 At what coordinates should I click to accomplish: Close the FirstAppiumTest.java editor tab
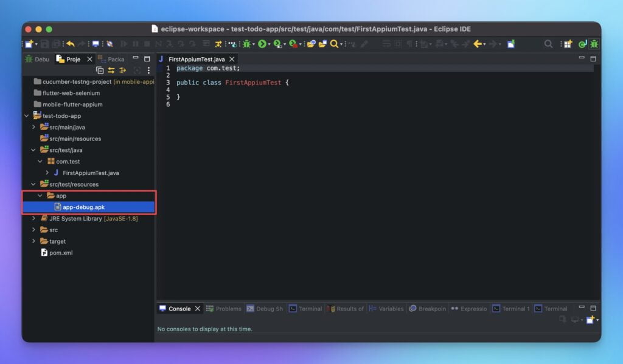point(232,59)
